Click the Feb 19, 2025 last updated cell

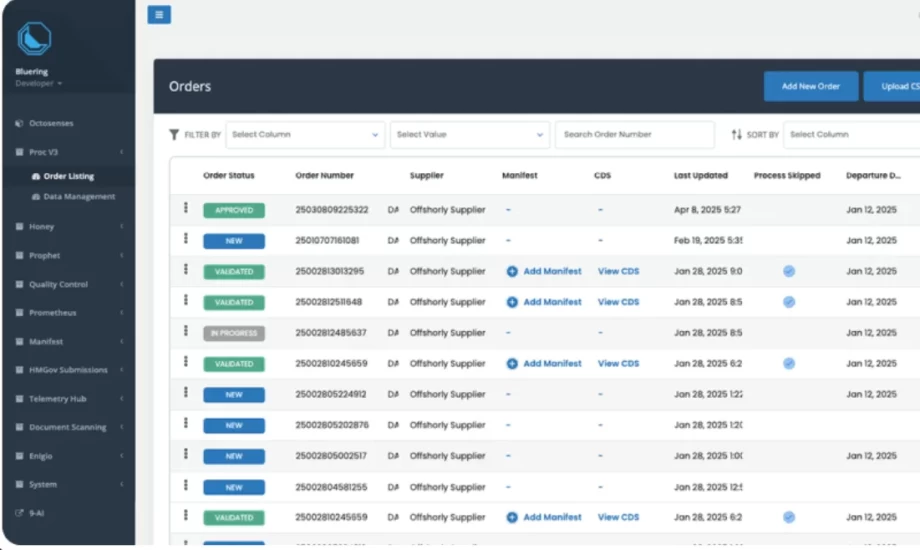pos(708,241)
